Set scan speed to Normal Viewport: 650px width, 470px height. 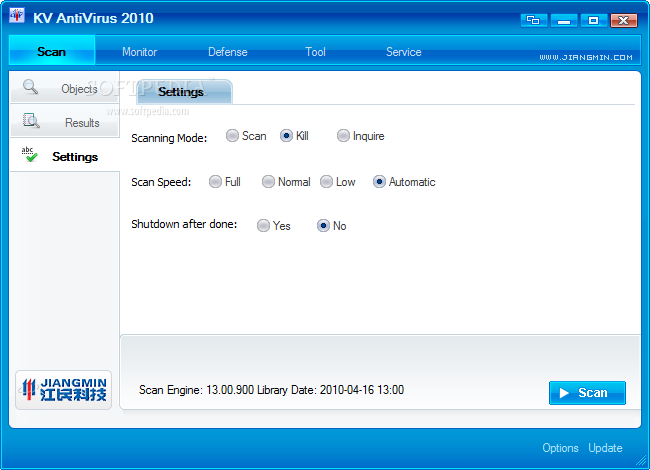268,182
